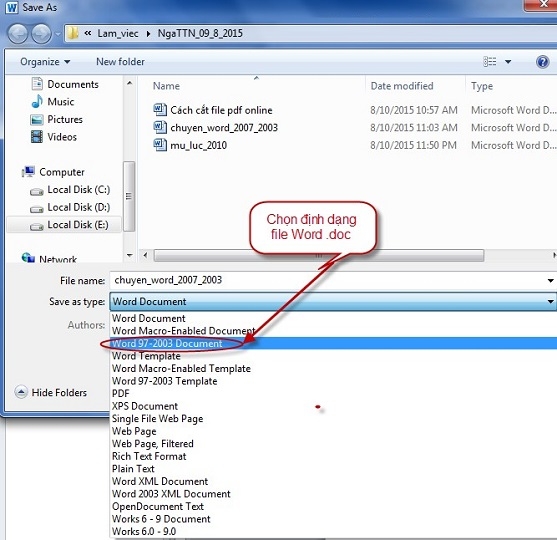Click the Local Disk (C:) drive icon
The height and width of the screenshot is (540, 557).
37,191
